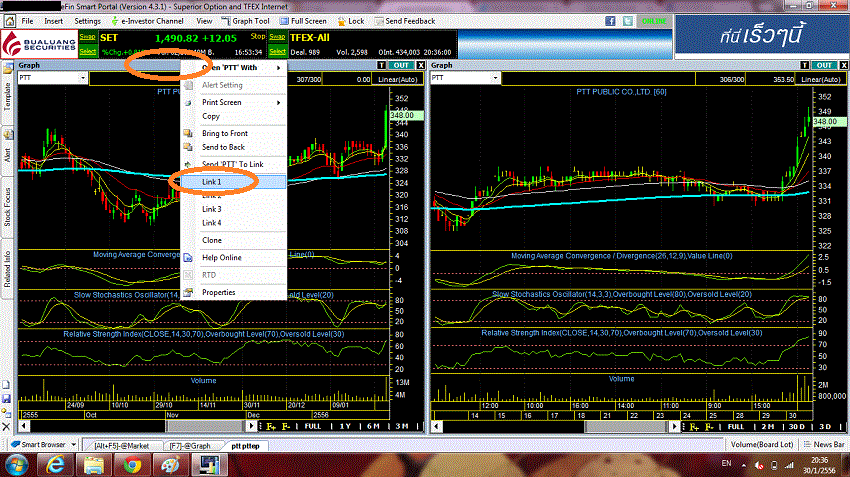Open the Twitter icon in top bar
Viewport: 850px width, 477px height.
click(628, 21)
